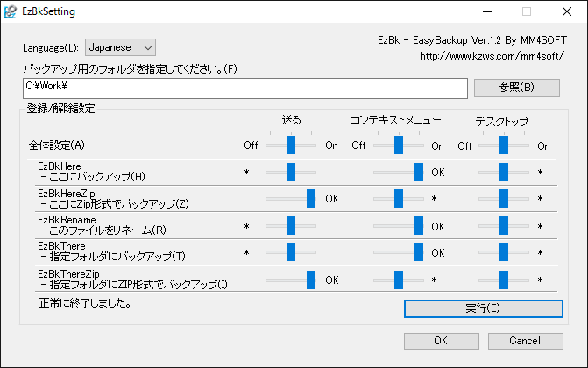Click the デスクトップ column header

coord(502,121)
